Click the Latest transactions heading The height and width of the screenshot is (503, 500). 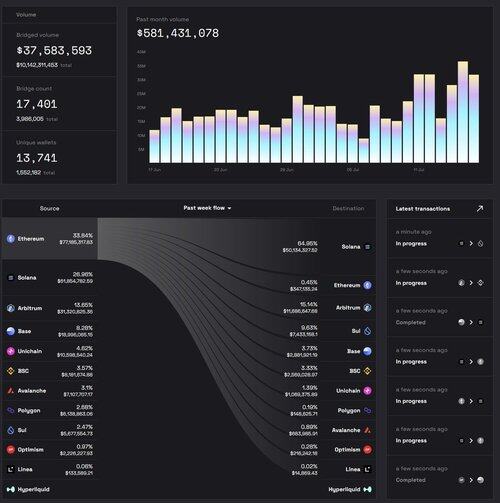pos(423,209)
